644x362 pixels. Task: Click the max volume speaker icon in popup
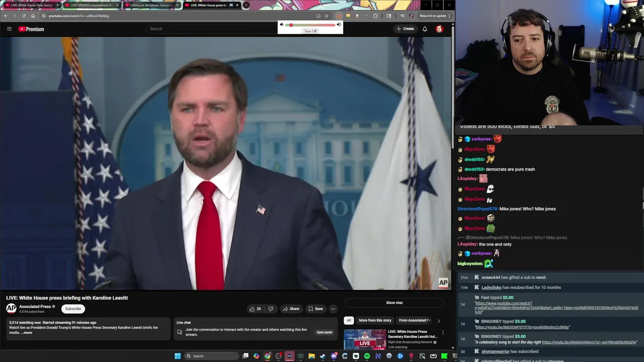point(339,25)
